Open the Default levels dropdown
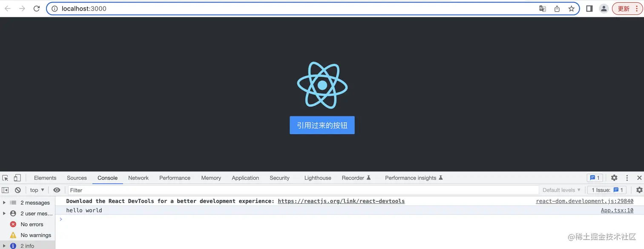This screenshot has height=249, width=644. coord(561,190)
